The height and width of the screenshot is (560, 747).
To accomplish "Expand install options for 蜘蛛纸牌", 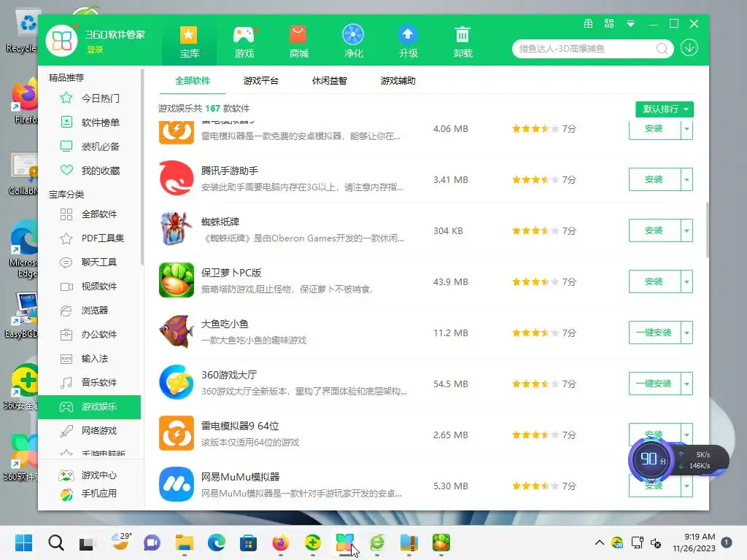I will coord(686,230).
